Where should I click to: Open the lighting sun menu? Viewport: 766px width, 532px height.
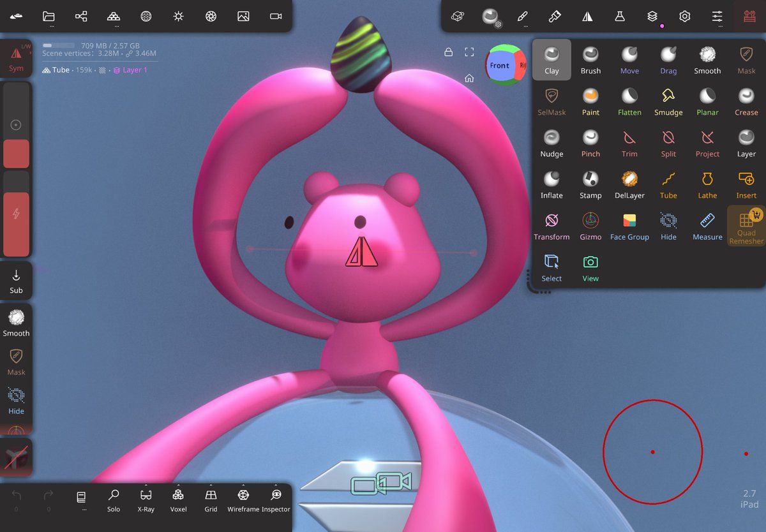[178, 17]
